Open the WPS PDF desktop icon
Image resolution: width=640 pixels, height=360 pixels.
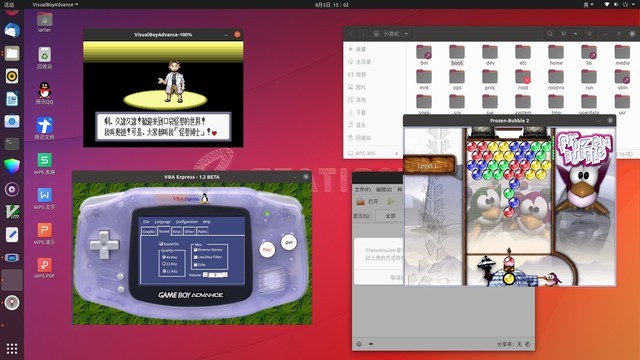pos(44,268)
